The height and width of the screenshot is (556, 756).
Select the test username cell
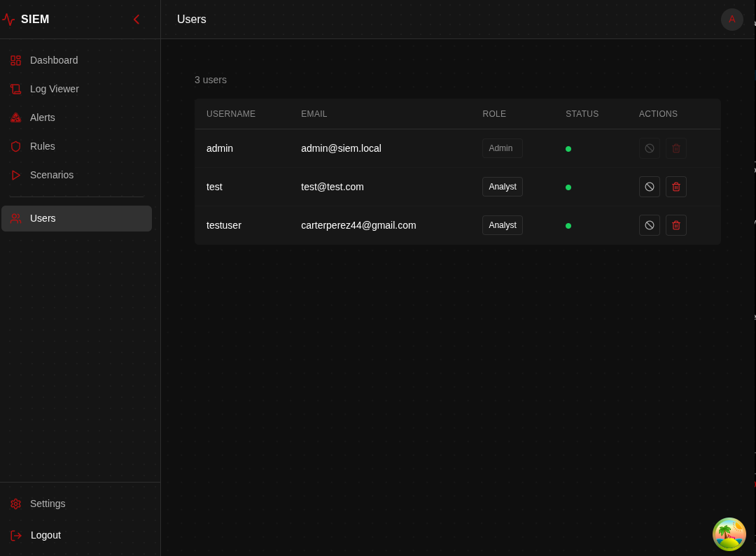click(x=215, y=187)
